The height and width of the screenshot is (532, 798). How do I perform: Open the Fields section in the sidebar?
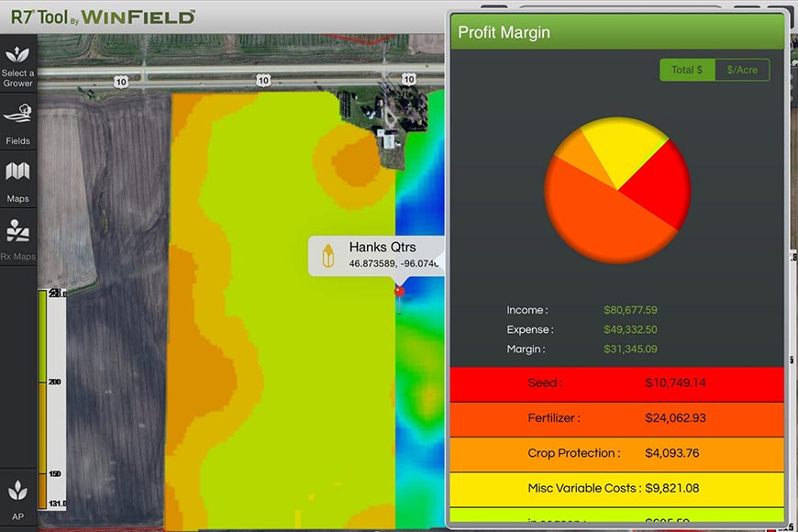coord(17,122)
